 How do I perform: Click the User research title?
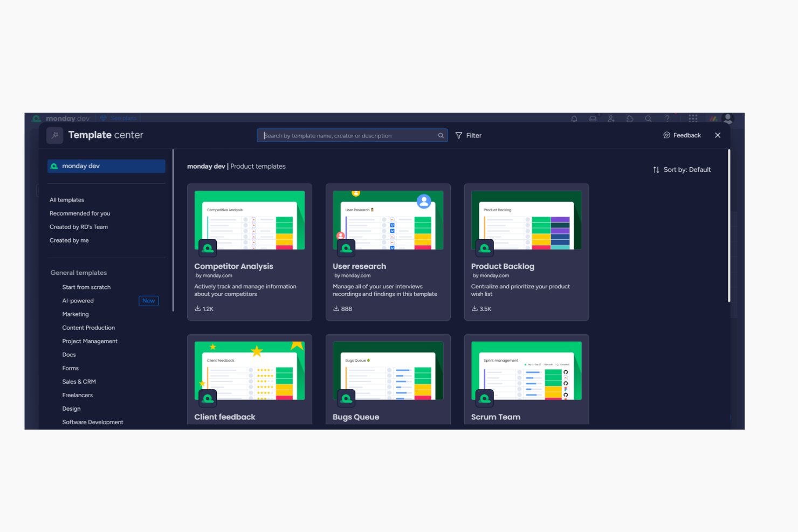(x=359, y=266)
